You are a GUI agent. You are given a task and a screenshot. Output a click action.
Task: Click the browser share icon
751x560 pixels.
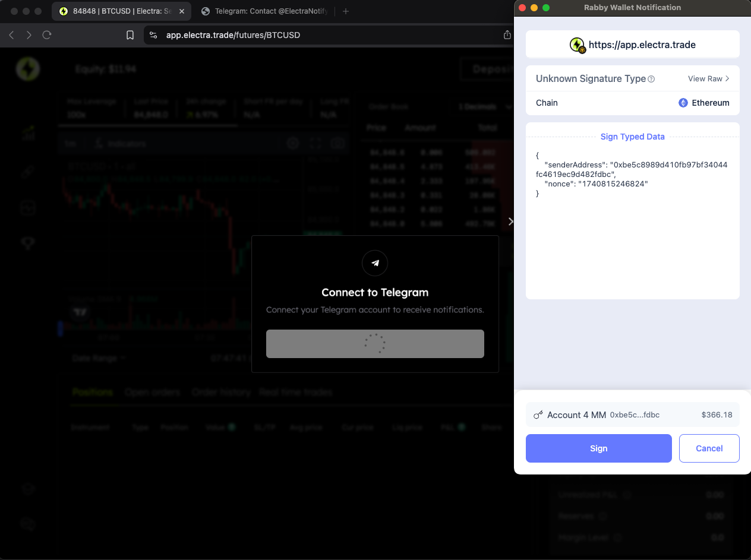coord(507,35)
